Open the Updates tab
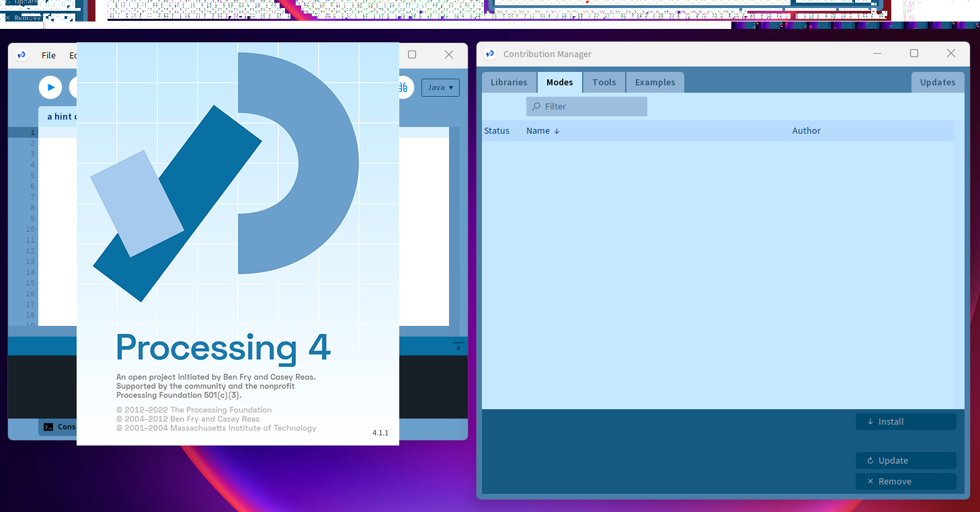Image resolution: width=980 pixels, height=512 pixels. click(938, 82)
